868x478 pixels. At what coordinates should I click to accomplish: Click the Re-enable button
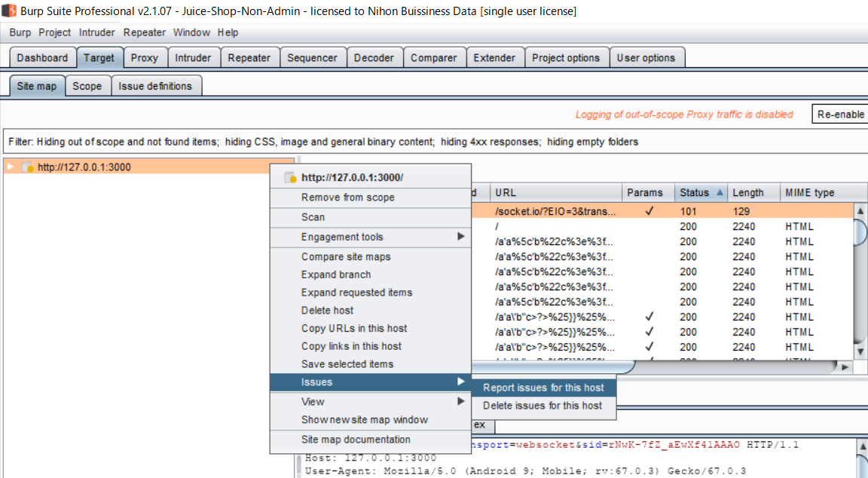(x=840, y=114)
